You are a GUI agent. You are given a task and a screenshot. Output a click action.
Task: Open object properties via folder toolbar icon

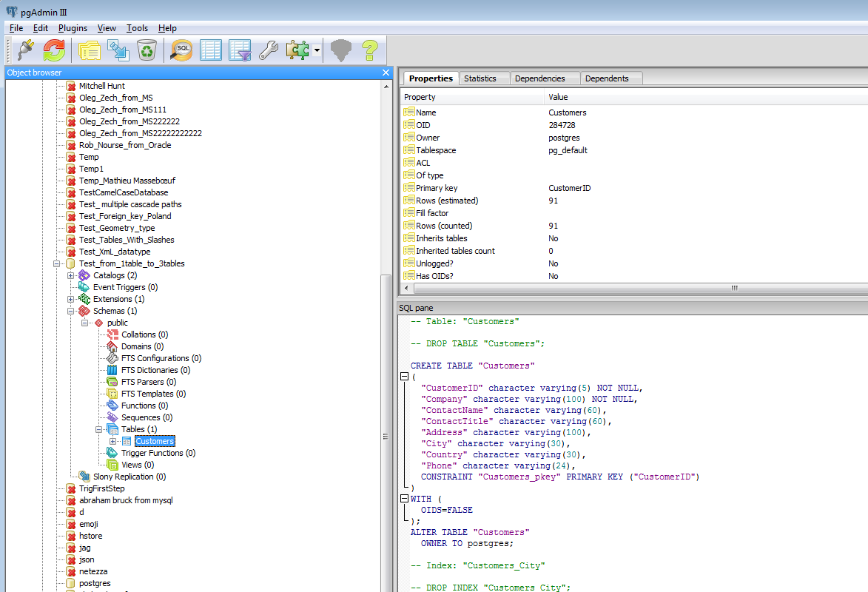point(89,50)
